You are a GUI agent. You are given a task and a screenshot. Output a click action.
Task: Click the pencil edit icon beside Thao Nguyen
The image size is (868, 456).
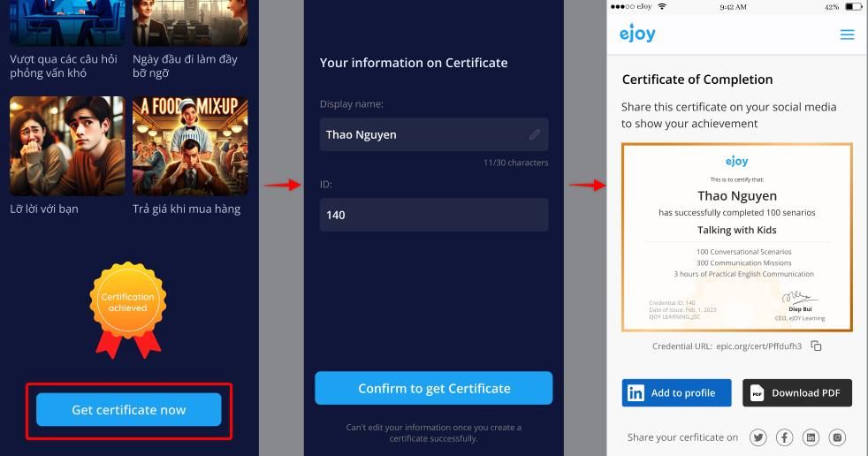coord(535,134)
